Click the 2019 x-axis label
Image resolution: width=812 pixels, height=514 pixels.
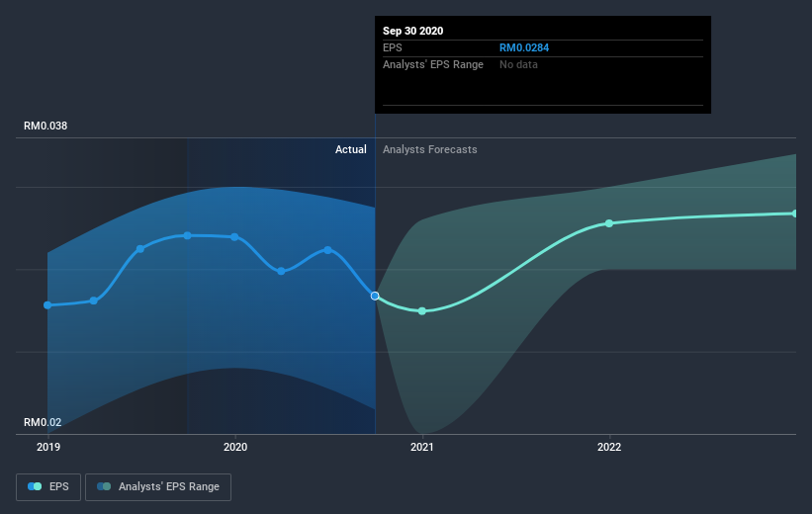[48, 447]
